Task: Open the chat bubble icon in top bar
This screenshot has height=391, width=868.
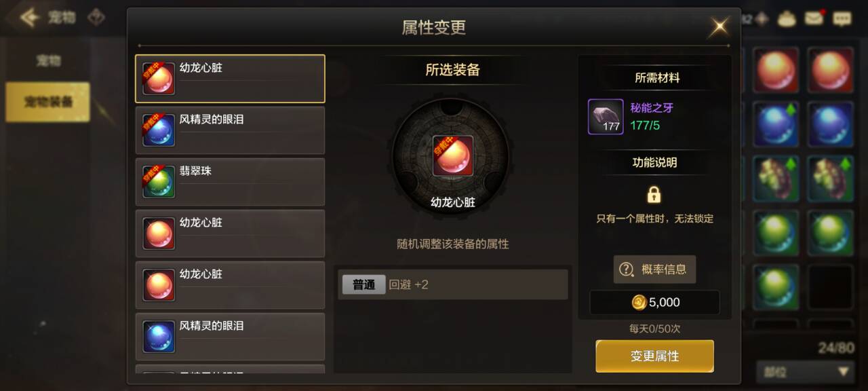Action: (x=842, y=18)
